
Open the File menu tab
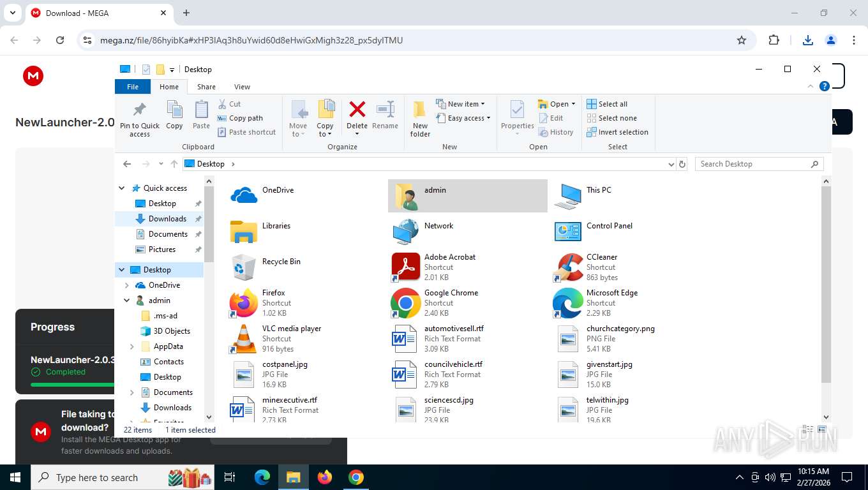(x=133, y=87)
